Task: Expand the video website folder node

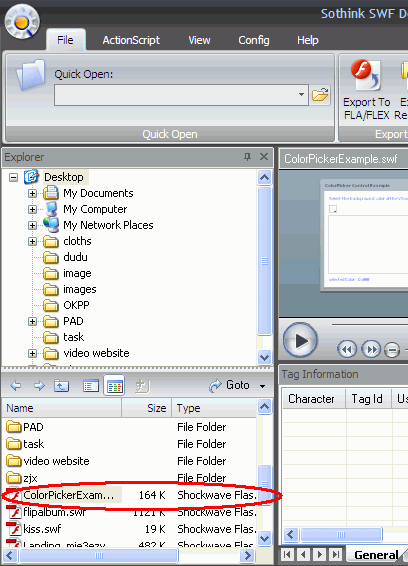Action: (x=32, y=353)
